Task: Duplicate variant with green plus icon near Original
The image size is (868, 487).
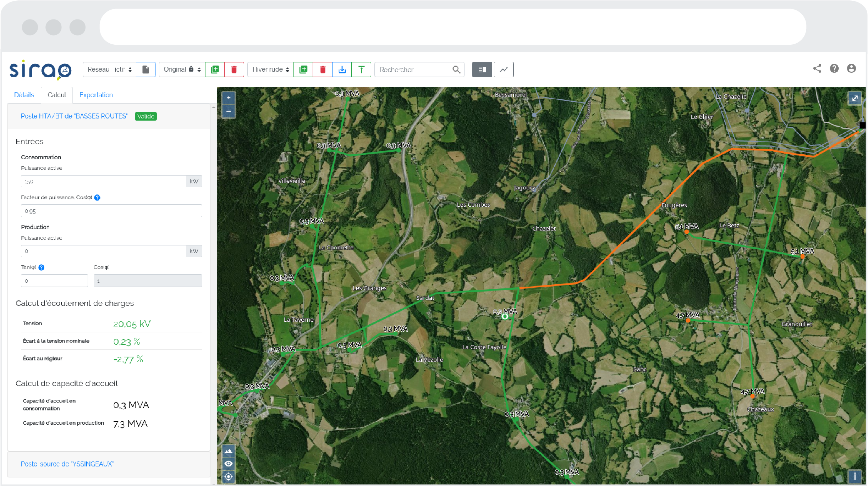Action: 215,70
